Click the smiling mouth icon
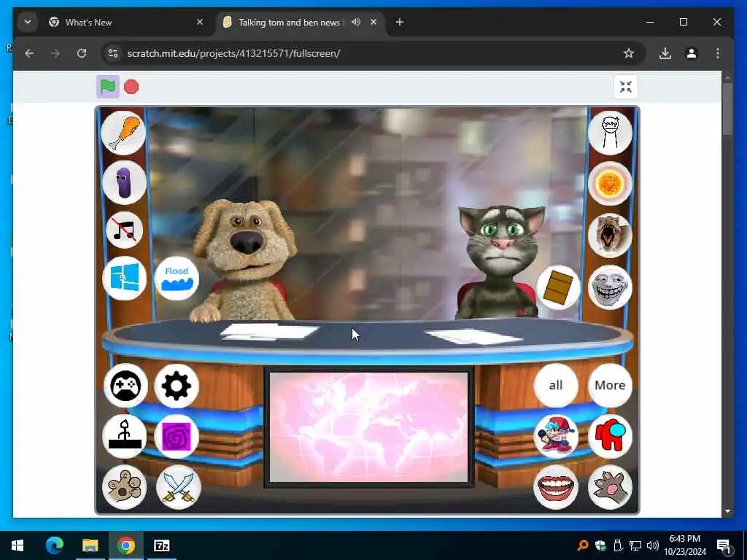Viewport: 747px width, 560px height. (555, 486)
